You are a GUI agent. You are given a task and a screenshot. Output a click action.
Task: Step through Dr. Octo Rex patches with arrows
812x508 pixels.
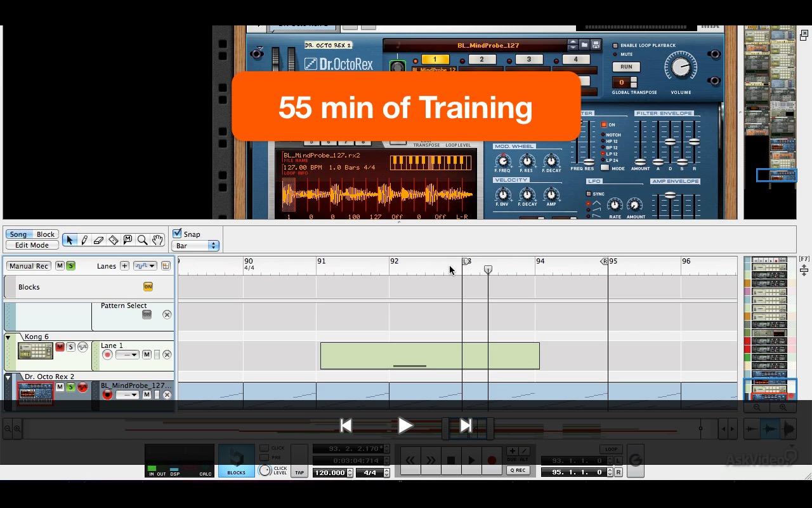(x=573, y=45)
